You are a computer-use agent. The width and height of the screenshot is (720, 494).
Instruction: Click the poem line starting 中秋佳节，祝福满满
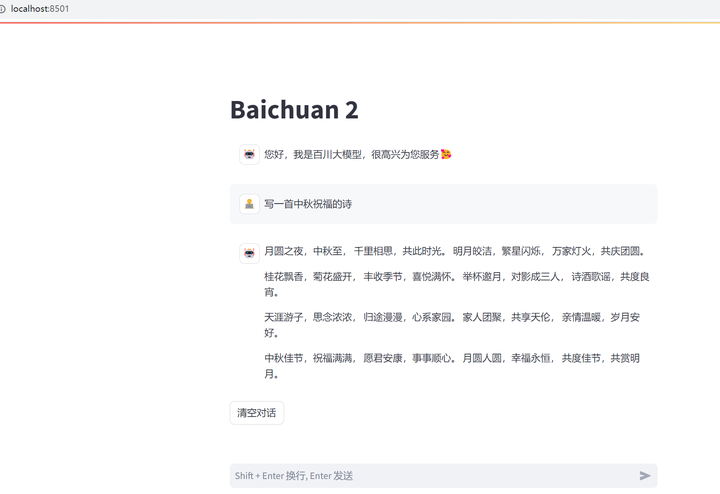tap(452, 365)
